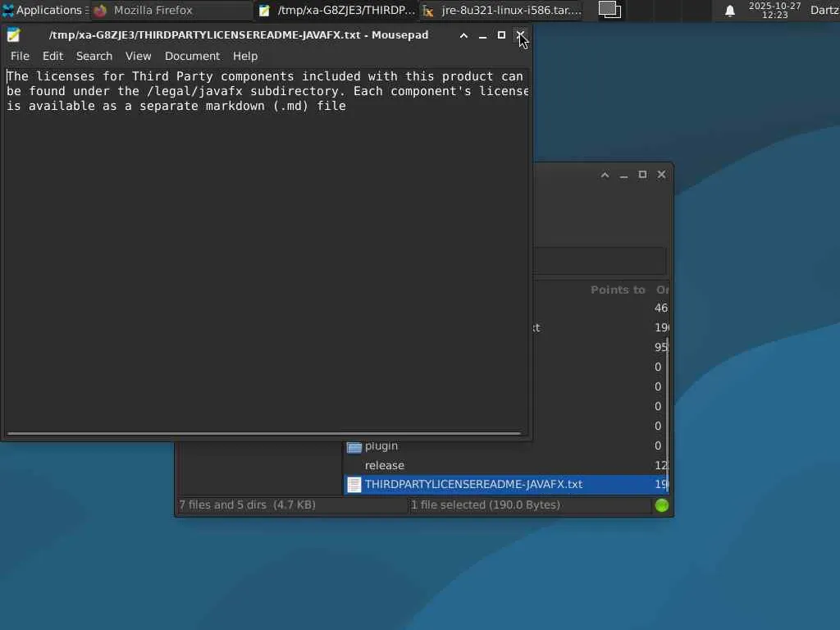Screen dimensions: 840x630
Task: Select the plugin folder in archive list
Action: coord(505,445)
